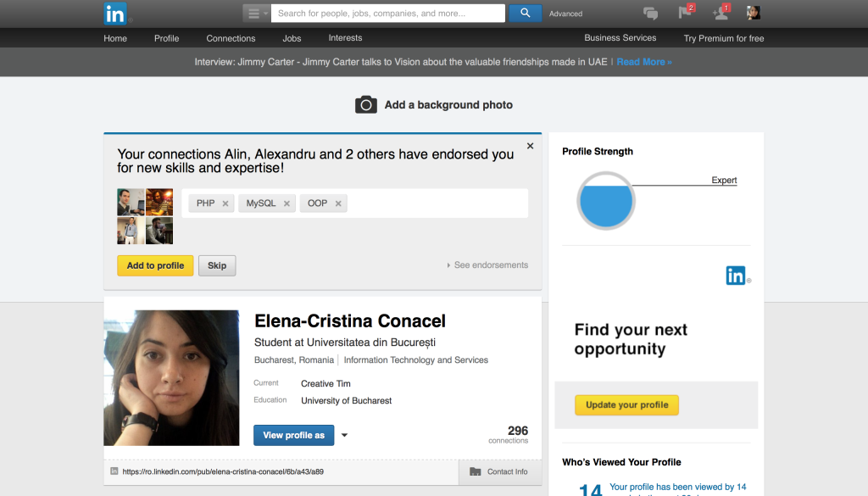Screen dimensions: 868x496
Task: Click Read More link in banner
Action: click(x=643, y=62)
